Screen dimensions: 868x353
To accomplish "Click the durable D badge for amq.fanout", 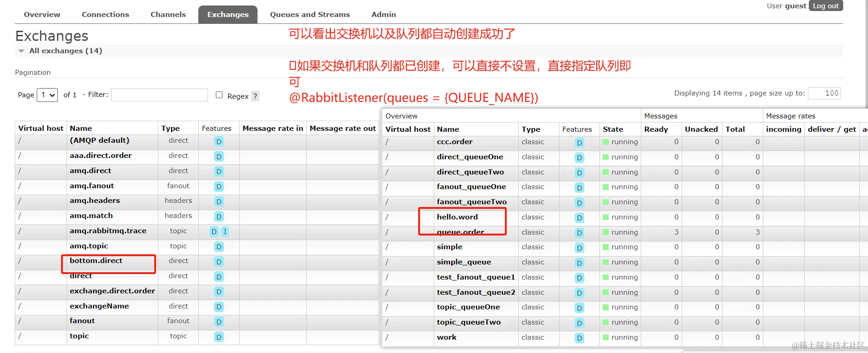I will point(219,187).
